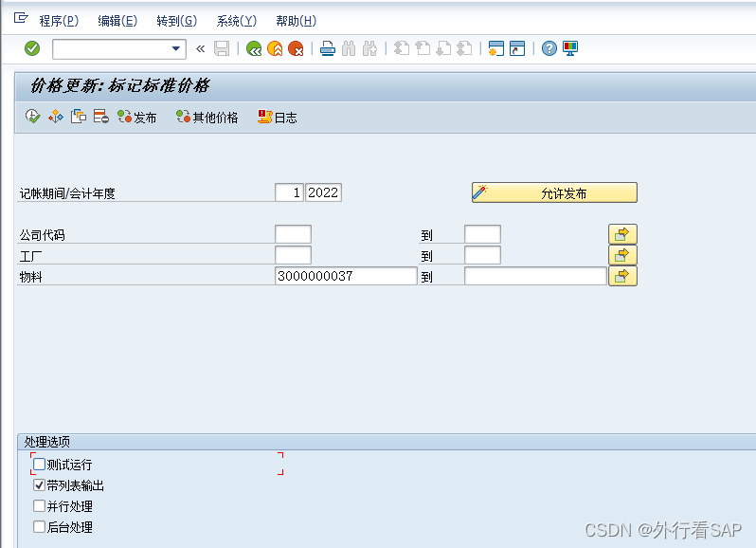Enable the 并行处理 checkbox
Screen dimensions: 756x548
[x=39, y=505]
